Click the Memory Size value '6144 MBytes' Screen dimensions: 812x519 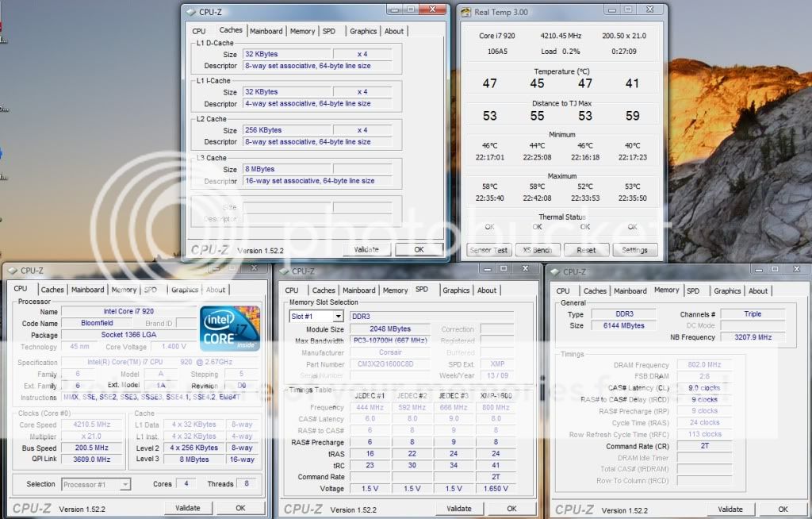[623, 325]
